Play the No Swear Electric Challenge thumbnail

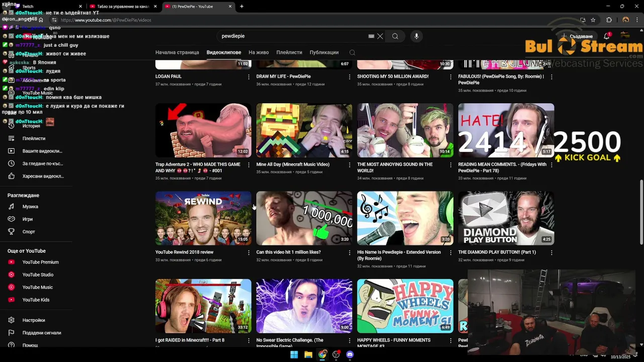304,306
